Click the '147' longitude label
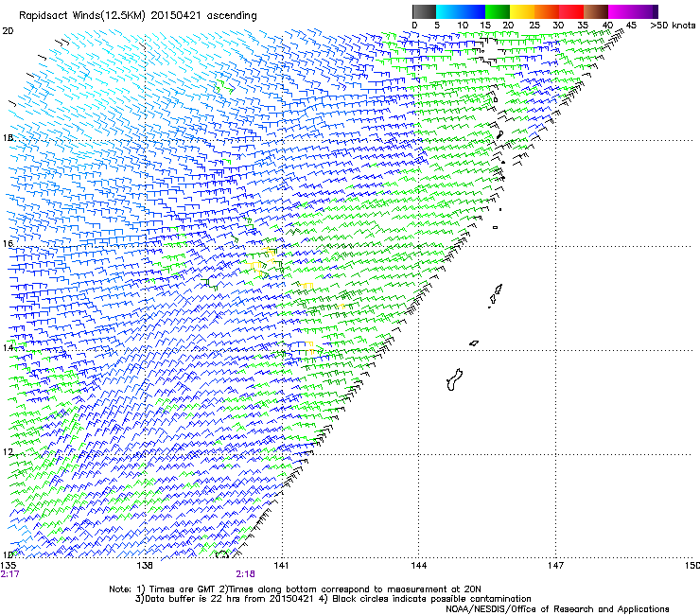This screenshot has width=700, height=615. pos(555,566)
